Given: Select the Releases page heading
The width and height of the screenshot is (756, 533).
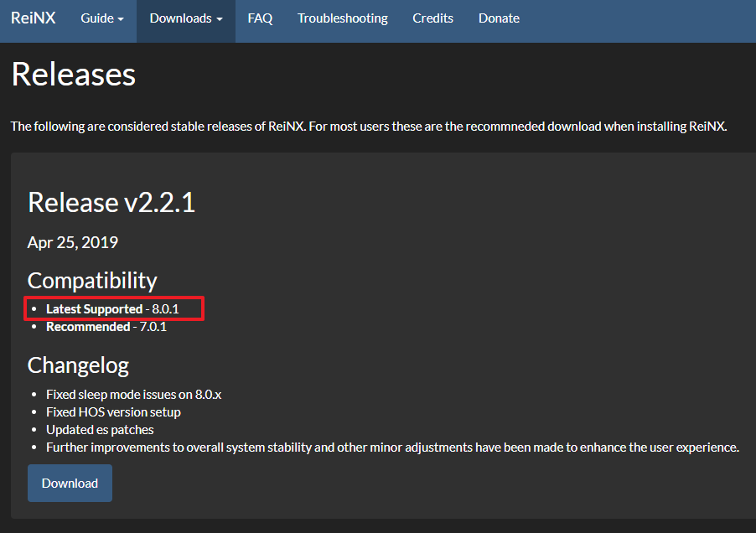Looking at the screenshot, I should pos(73,75).
